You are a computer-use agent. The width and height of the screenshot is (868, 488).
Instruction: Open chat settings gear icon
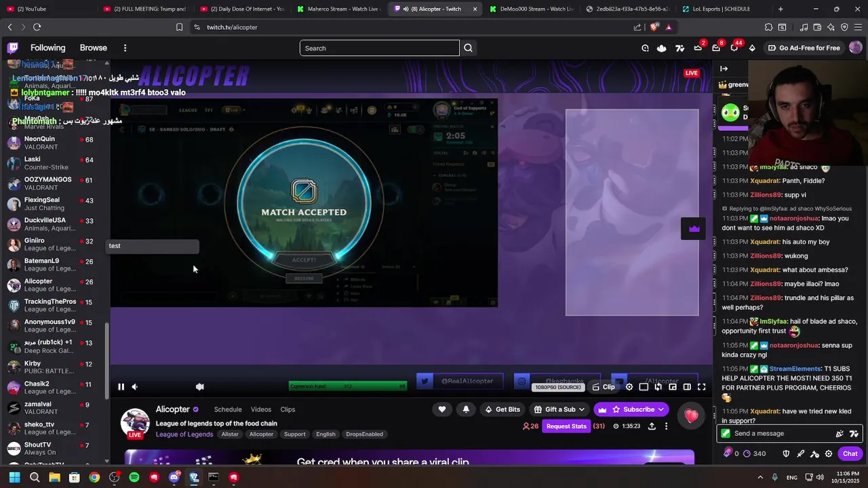(829, 453)
